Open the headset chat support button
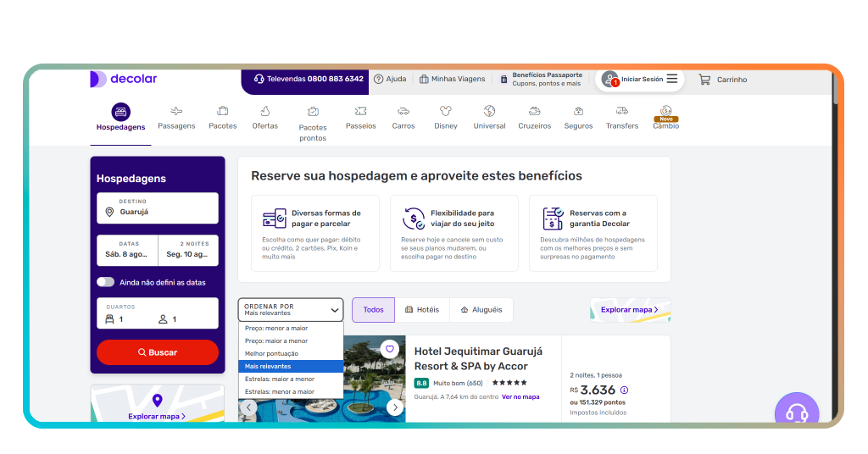This screenshot has width=868, height=454. click(x=797, y=410)
